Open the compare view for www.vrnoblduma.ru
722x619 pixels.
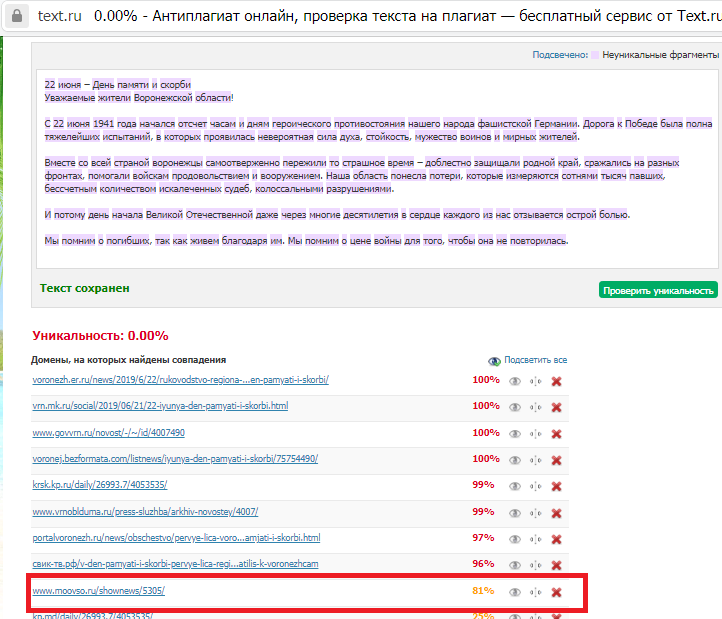coord(536,512)
